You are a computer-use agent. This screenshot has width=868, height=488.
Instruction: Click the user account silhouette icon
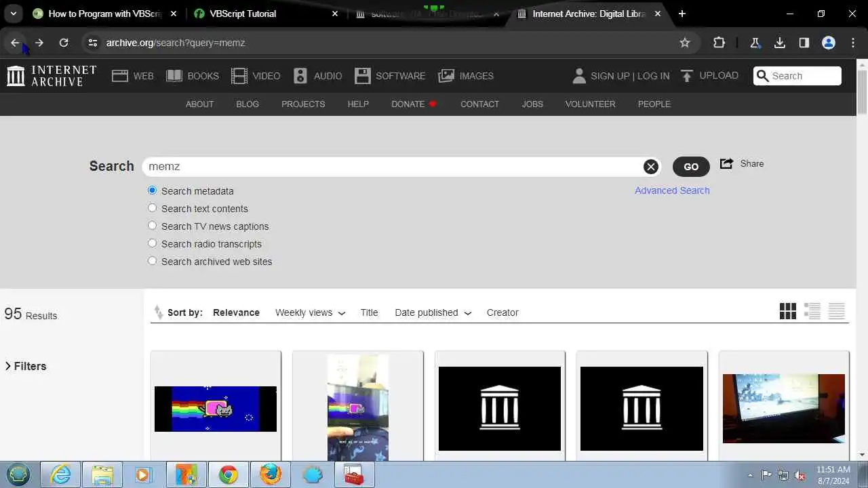pyautogui.click(x=578, y=76)
